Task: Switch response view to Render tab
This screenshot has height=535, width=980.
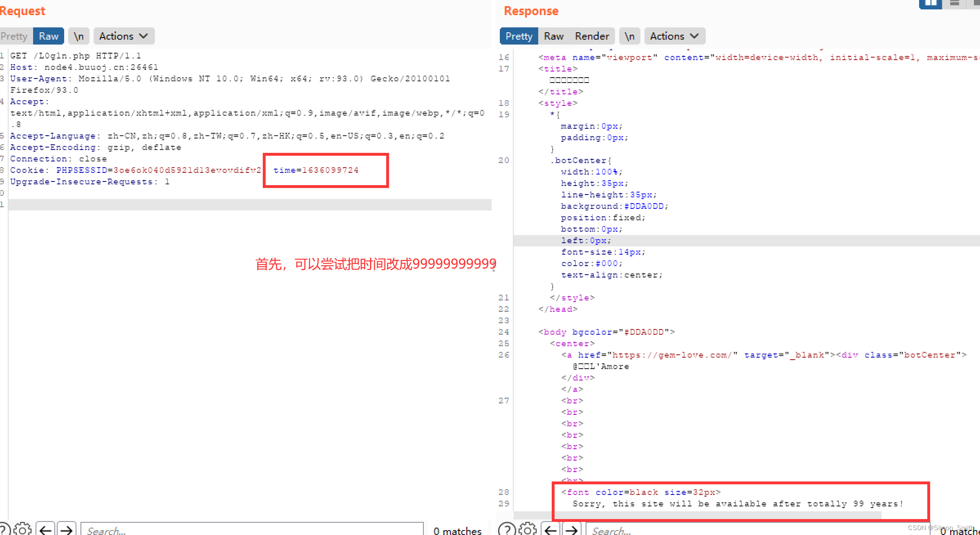Action: tap(592, 36)
